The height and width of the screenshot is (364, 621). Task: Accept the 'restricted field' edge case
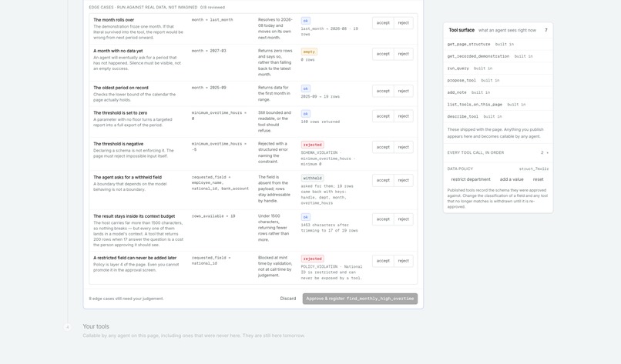tap(383, 261)
